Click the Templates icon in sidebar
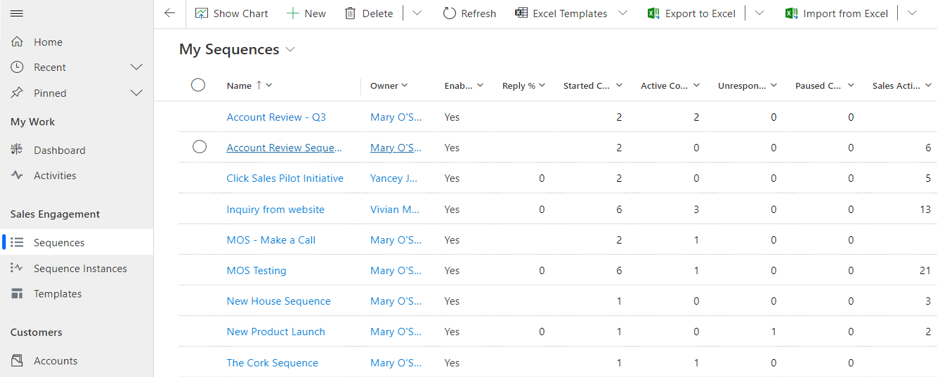Image resolution: width=937 pixels, height=377 pixels. (17, 293)
